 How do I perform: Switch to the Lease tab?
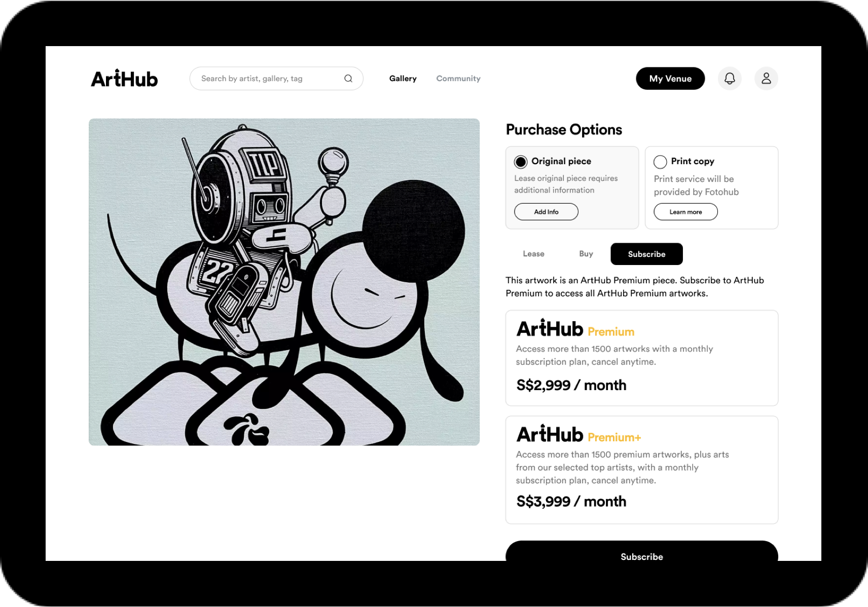[x=533, y=254]
